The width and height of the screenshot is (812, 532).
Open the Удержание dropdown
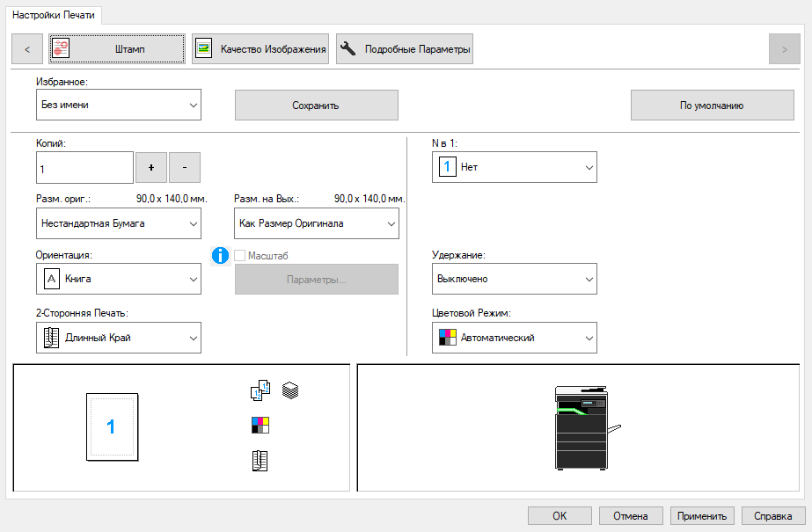[515, 279]
